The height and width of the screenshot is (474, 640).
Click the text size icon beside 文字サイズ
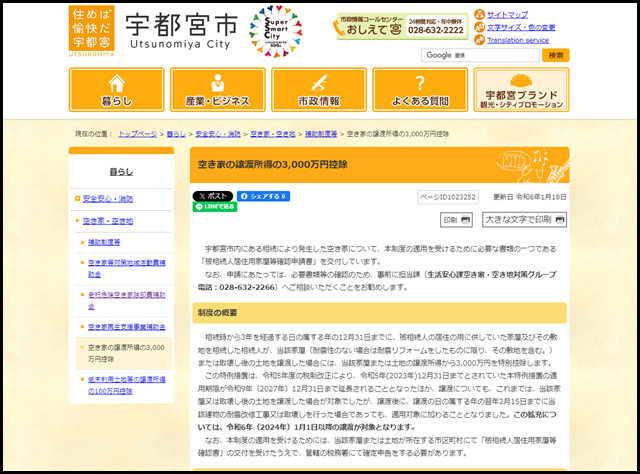coord(479,27)
